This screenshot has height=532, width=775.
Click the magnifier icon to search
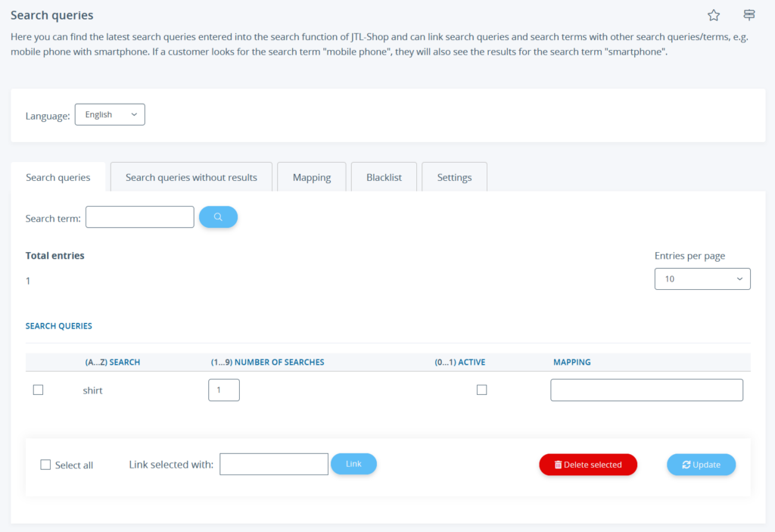tap(218, 216)
